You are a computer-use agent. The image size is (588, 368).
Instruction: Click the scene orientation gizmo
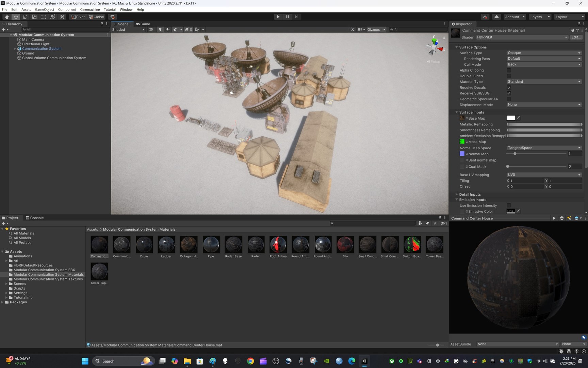coord(435,47)
